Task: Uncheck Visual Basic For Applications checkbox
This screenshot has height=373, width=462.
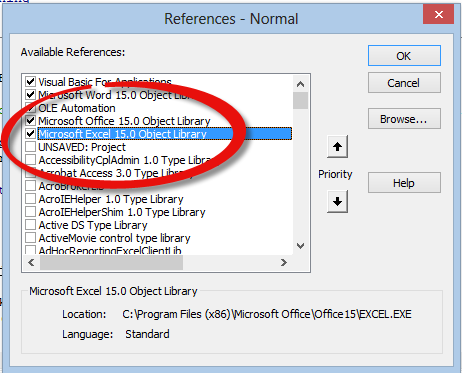Action: [30, 81]
